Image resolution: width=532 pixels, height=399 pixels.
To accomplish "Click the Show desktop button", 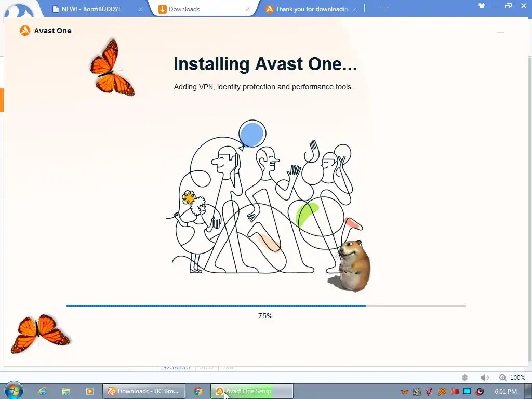I will 528,391.
